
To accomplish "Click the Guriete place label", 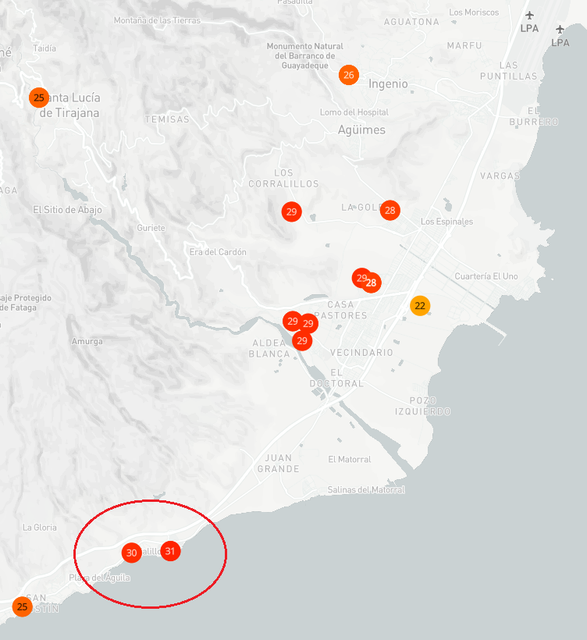I will point(151,228).
